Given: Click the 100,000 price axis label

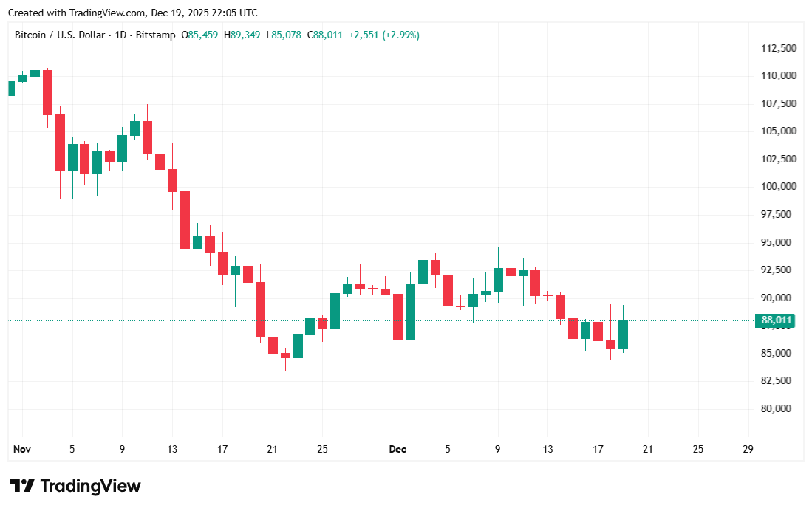Looking at the screenshot, I should pyautogui.click(x=778, y=186).
